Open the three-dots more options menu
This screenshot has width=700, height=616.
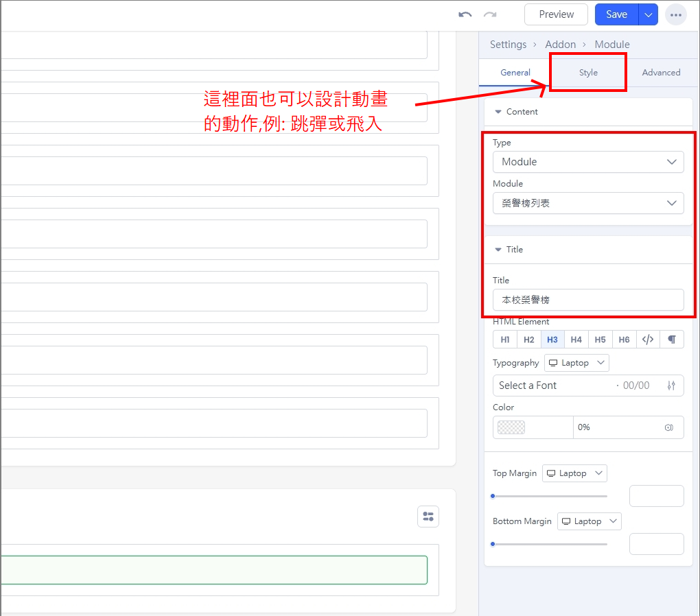676,14
